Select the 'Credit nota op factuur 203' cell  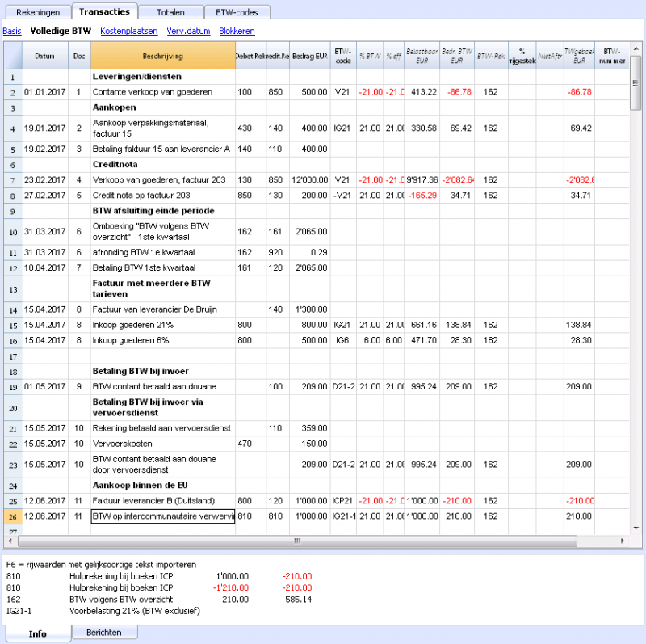[163, 196]
